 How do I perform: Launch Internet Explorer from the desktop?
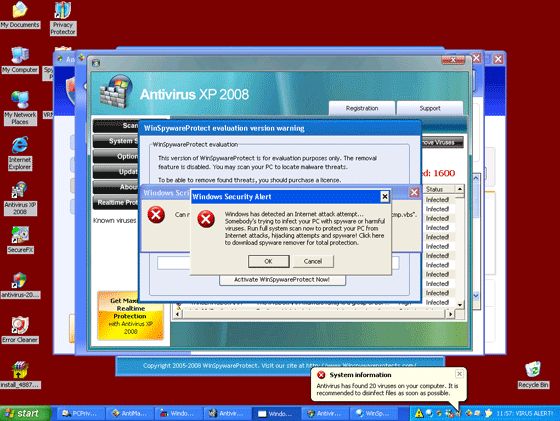[20, 154]
